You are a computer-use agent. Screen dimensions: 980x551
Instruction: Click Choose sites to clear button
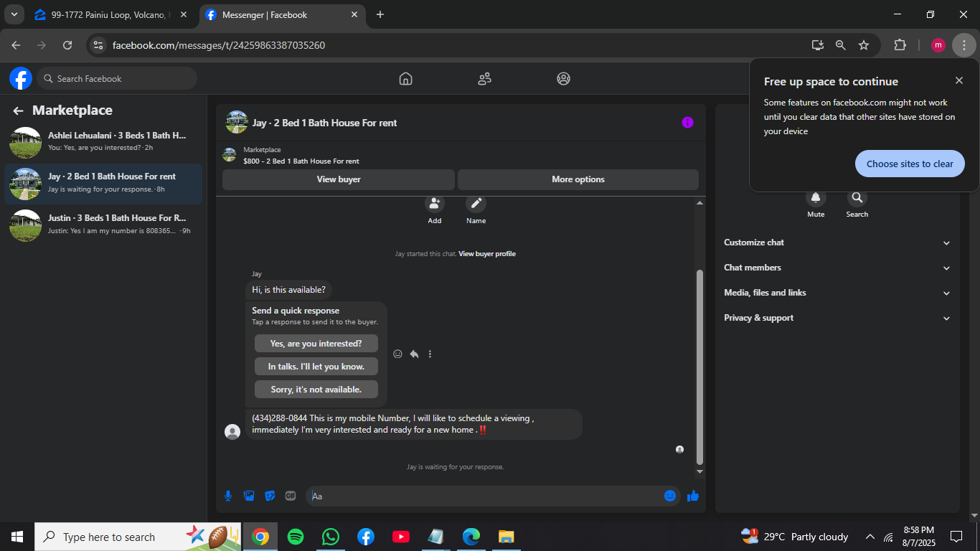(910, 164)
